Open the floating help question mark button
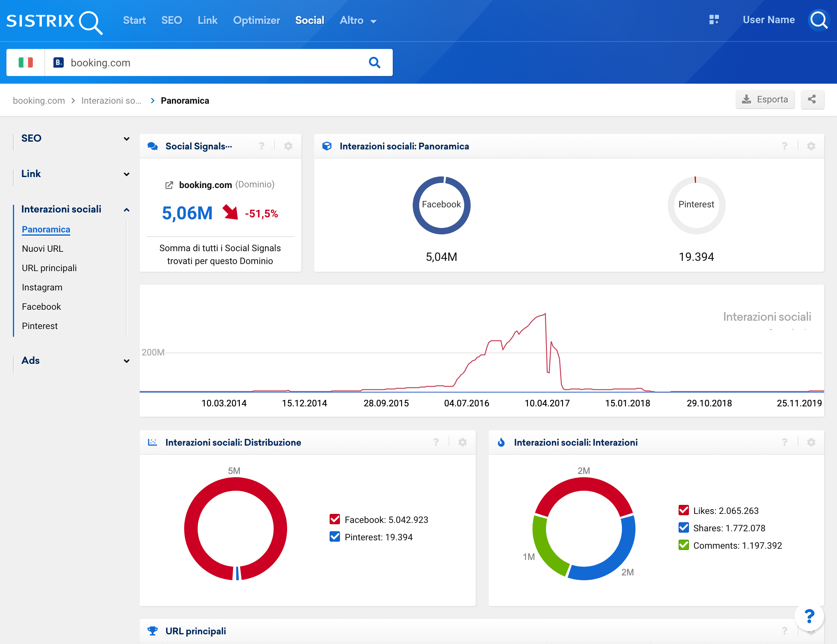 (809, 616)
